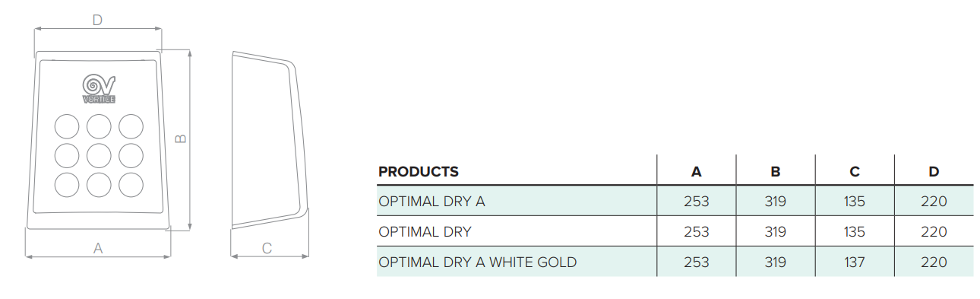This screenshot has width=980, height=299.
Task: Select the 253 value in OPTIMAL DRY A row
Action: (697, 202)
